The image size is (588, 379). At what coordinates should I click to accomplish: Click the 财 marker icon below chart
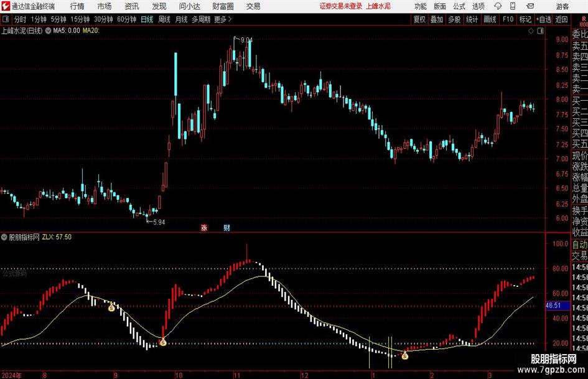226,227
